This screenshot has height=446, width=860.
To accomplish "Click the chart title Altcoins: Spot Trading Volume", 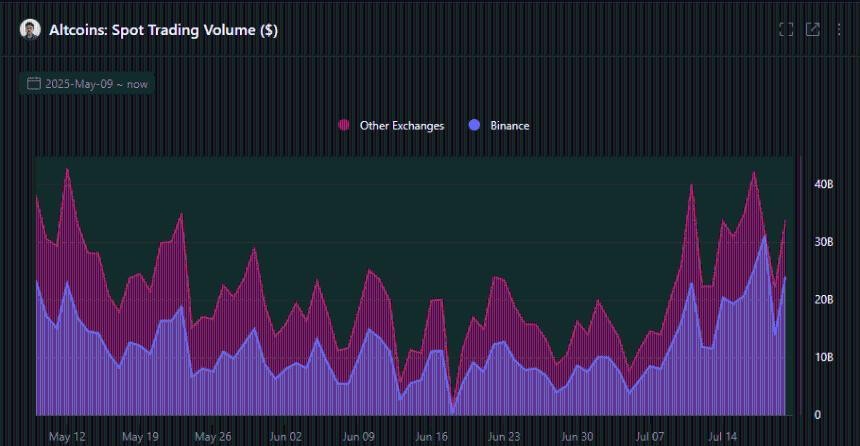I will (x=163, y=31).
